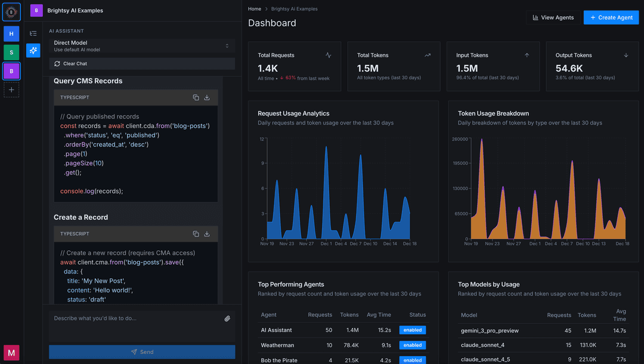Select the AI Assistant sparkles icon

(33, 51)
